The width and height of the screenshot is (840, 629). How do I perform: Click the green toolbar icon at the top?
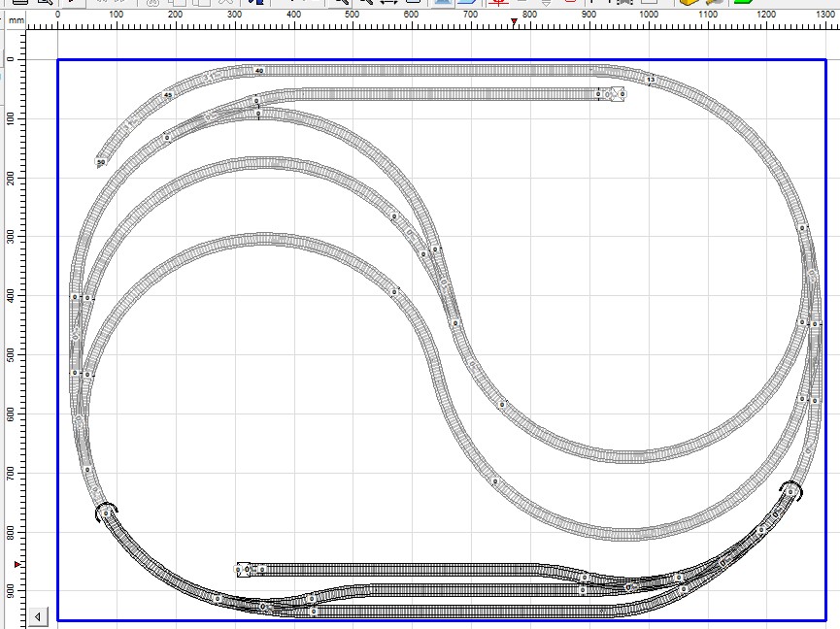click(743, 3)
